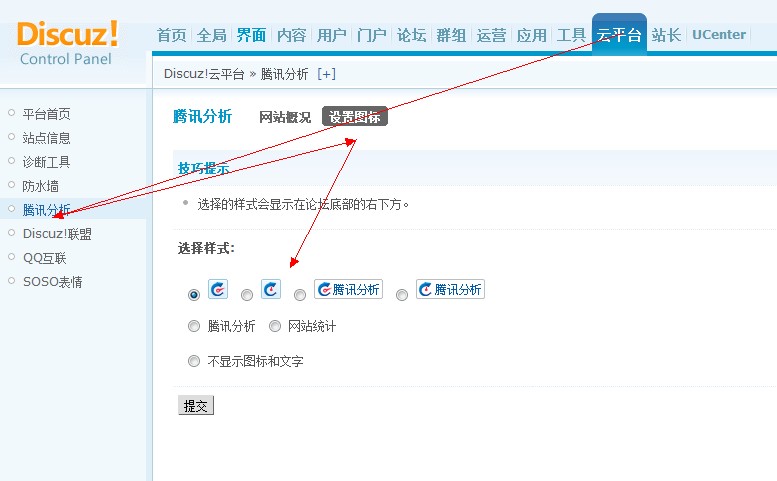
Task: Go to 平台首页 in sidebar
Action: click(46, 114)
